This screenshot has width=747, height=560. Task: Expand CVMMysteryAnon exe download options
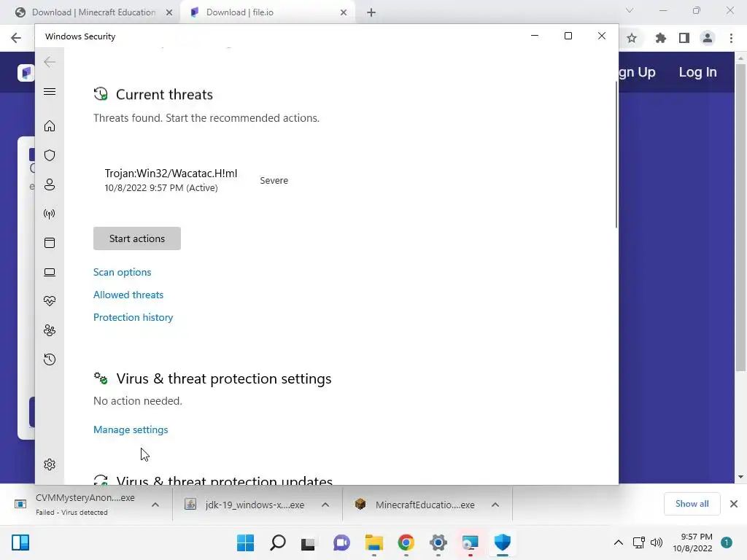(x=155, y=505)
